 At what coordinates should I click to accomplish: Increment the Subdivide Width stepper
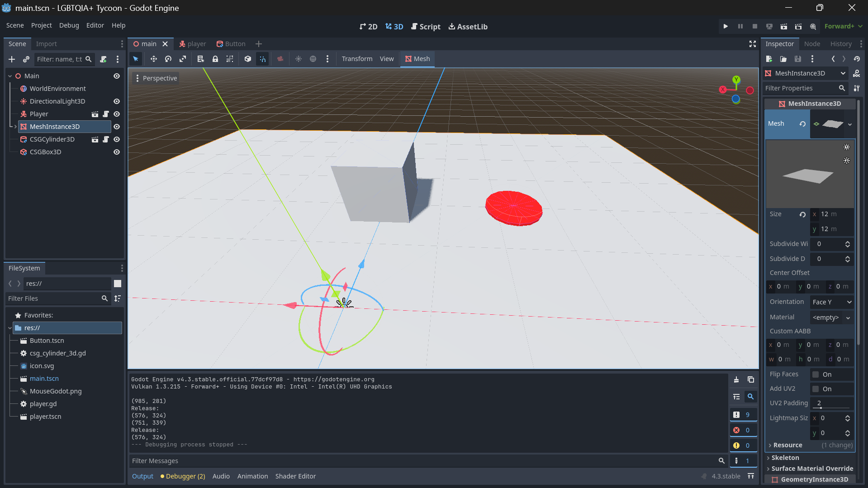coord(848,242)
